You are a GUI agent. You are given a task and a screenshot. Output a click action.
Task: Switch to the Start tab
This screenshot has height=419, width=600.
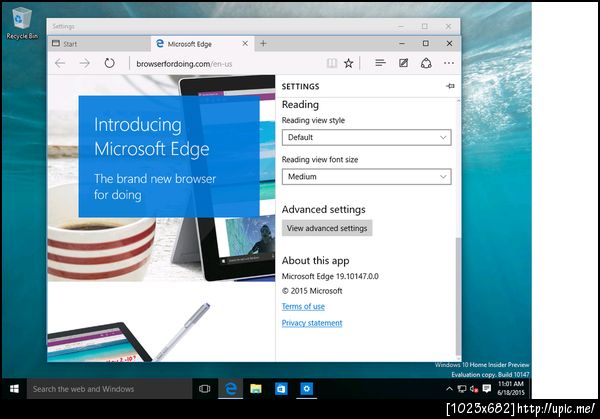(x=99, y=44)
